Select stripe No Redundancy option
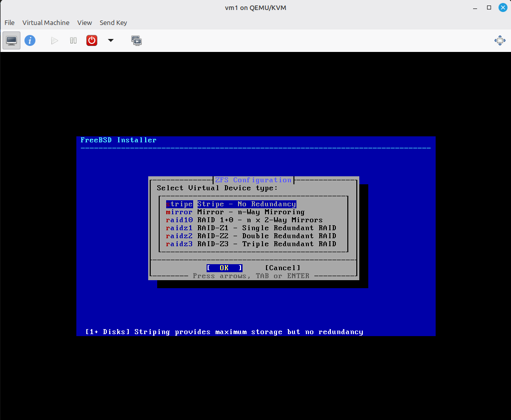This screenshot has width=511, height=420. [231, 204]
